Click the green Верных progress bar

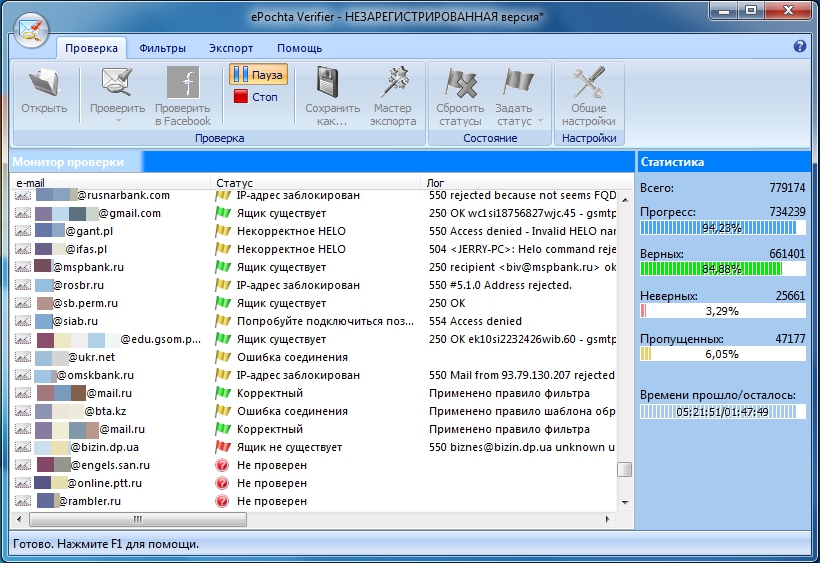pyautogui.click(x=712, y=268)
